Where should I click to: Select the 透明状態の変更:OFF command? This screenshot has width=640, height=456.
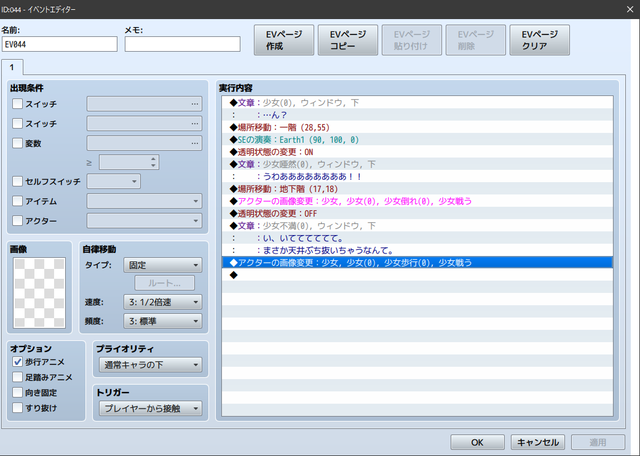417,214
